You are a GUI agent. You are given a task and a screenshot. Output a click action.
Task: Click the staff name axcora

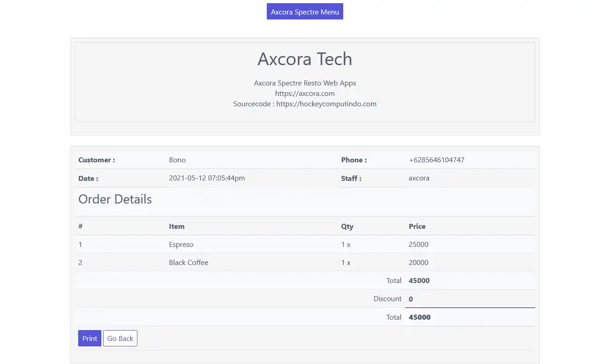419,178
